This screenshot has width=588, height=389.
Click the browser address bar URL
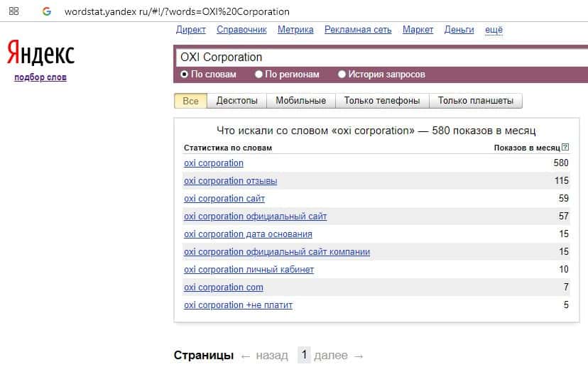tap(177, 11)
